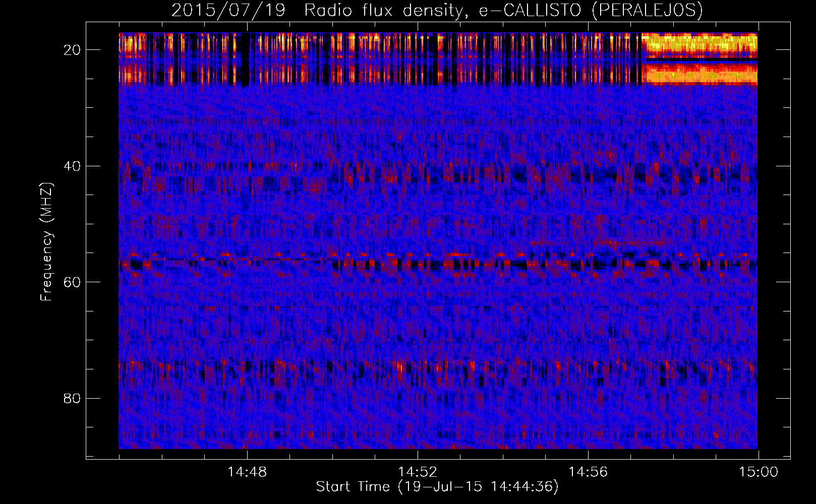Viewport: 816px width, 504px height.
Task: Click the "Frequency (MHZ)" y-axis label
Action: tap(46, 242)
